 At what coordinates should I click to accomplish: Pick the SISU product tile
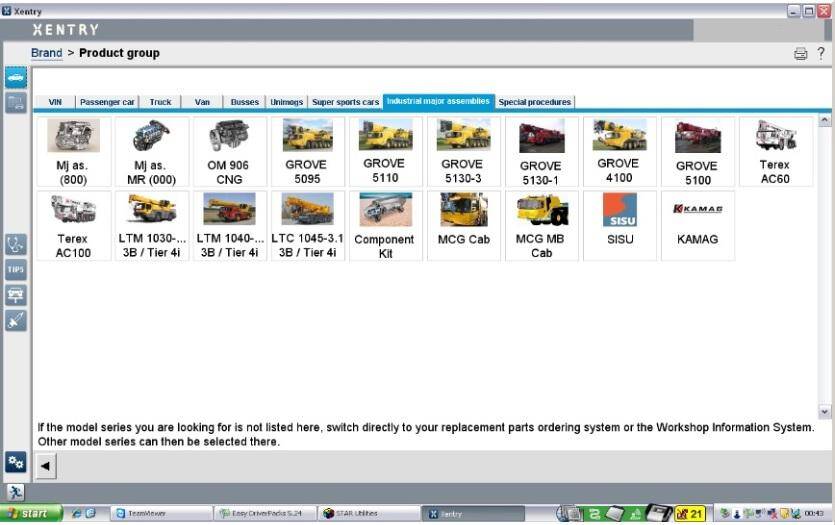620,225
